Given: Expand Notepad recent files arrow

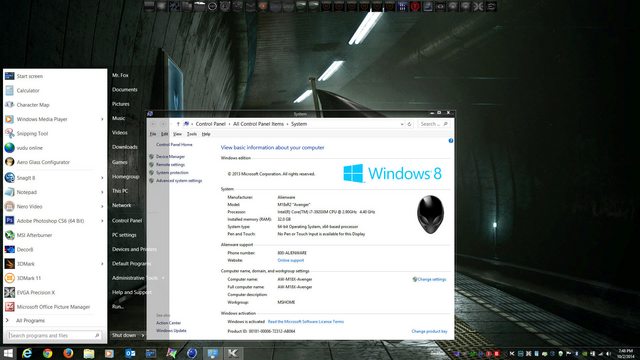Looking at the screenshot, I should (x=102, y=192).
